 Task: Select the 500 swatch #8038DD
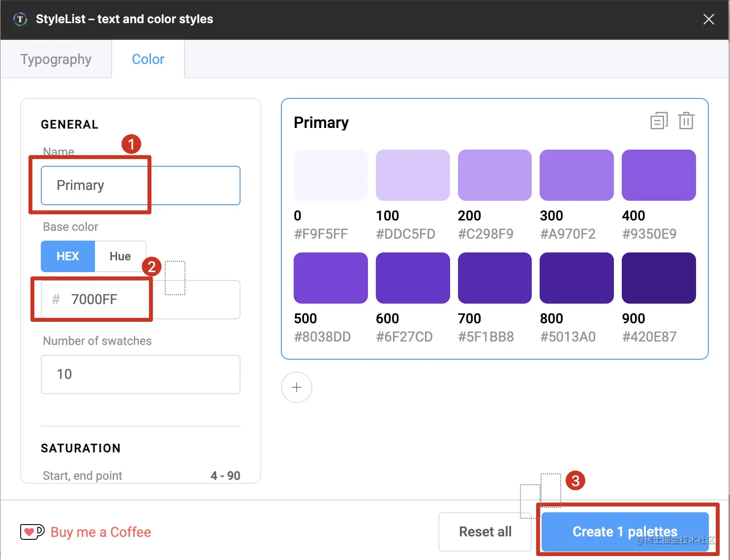point(331,278)
